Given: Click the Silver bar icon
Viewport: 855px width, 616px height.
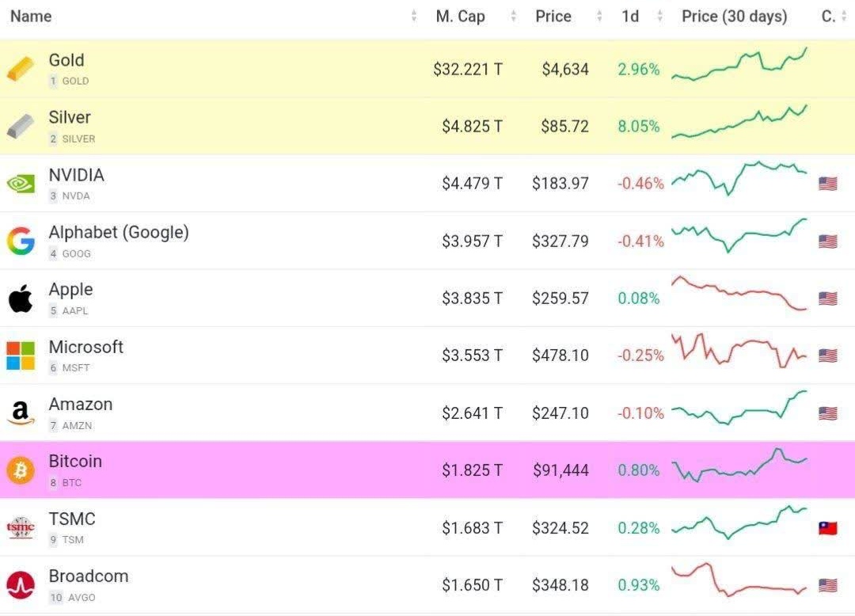Looking at the screenshot, I should pyautogui.click(x=21, y=127).
